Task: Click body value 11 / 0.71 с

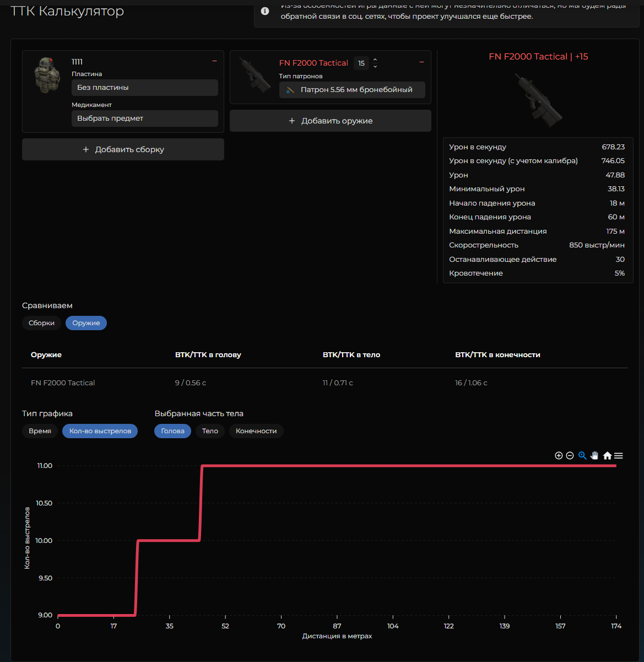Action: tap(338, 383)
